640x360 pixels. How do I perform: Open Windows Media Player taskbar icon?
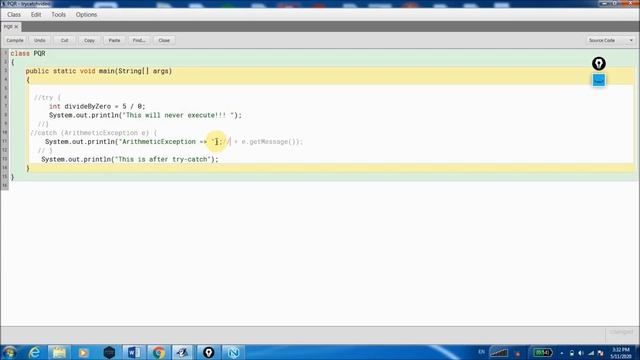(x=84, y=352)
